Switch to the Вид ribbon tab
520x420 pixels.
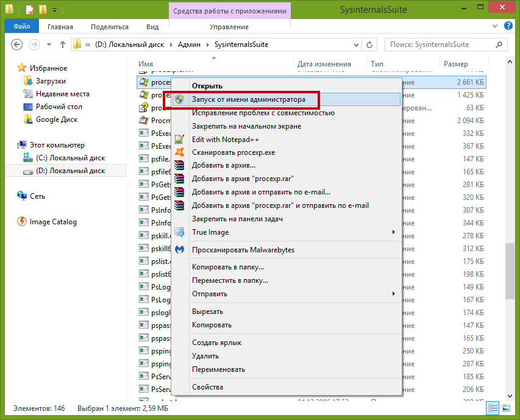[x=152, y=27]
